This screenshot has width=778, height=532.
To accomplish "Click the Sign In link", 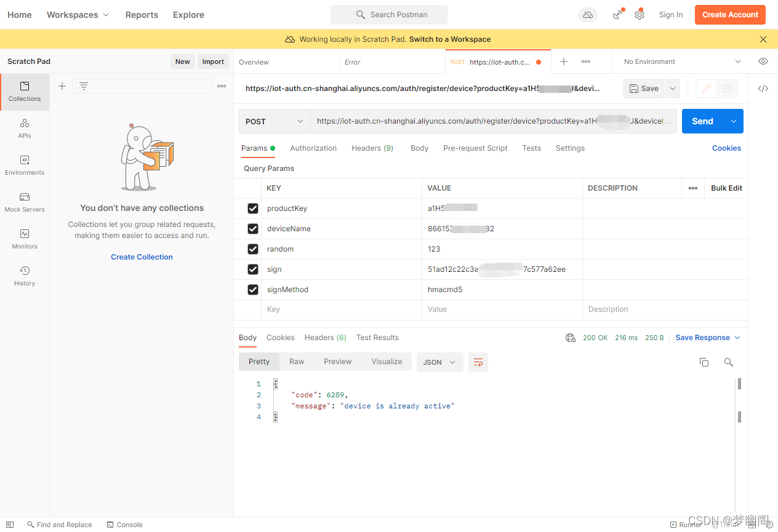I will pos(671,15).
